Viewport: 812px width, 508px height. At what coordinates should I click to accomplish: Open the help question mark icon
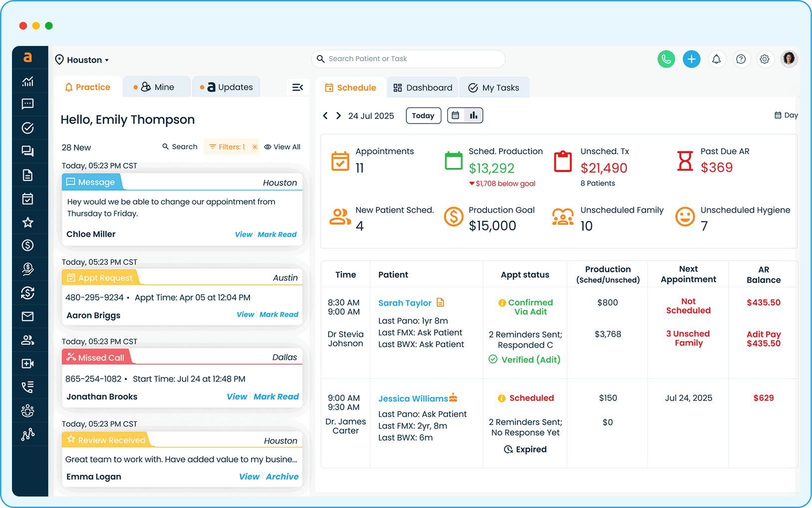pos(741,59)
